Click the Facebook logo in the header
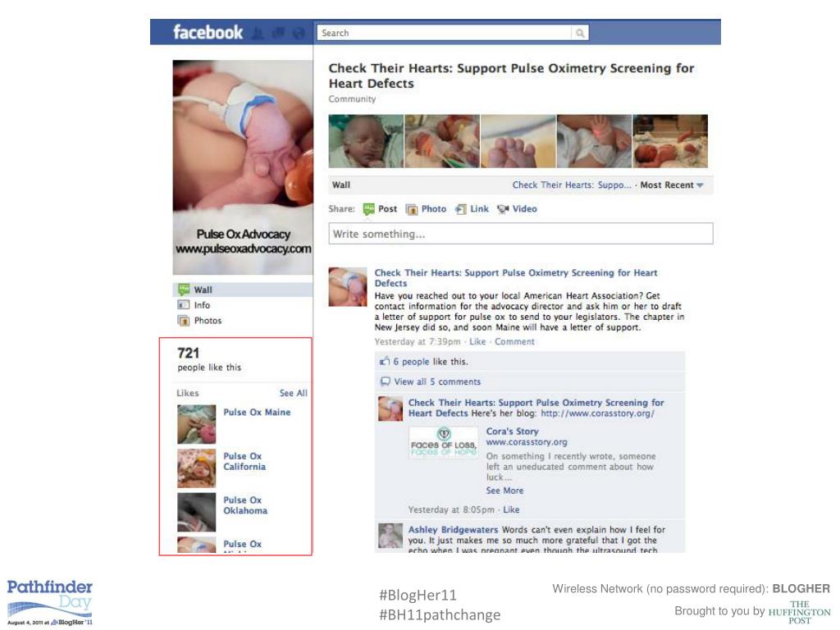Screen dimensions: 840x630 point(208,32)
